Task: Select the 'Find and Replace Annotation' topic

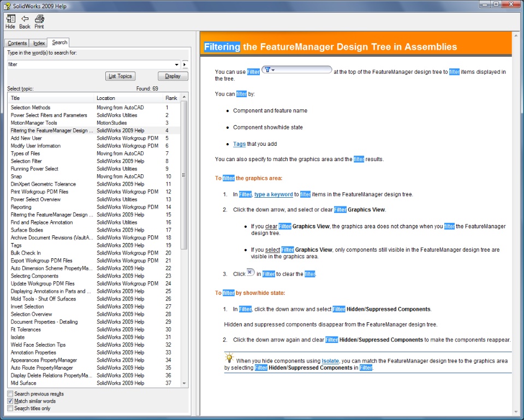Action: pyautogui.click(x=94, y=222)
